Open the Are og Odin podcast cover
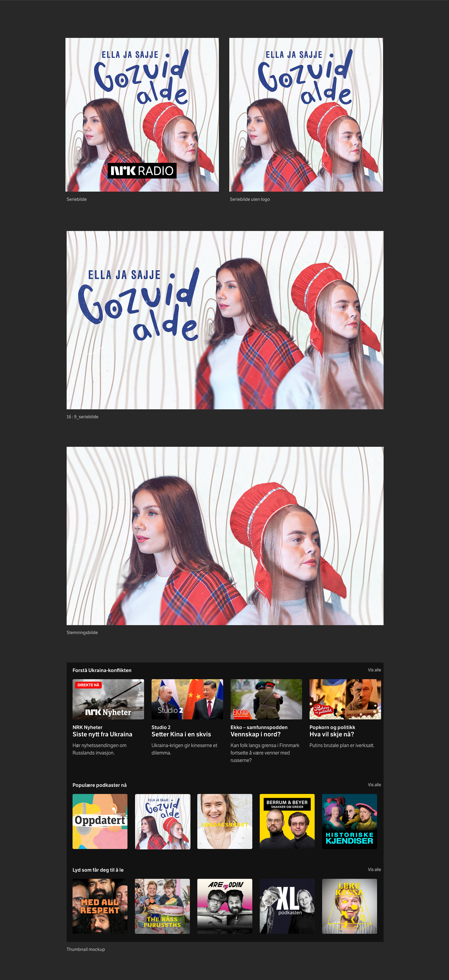The height and width of the screenshot is (980, 449). click(x=225, y=906)
